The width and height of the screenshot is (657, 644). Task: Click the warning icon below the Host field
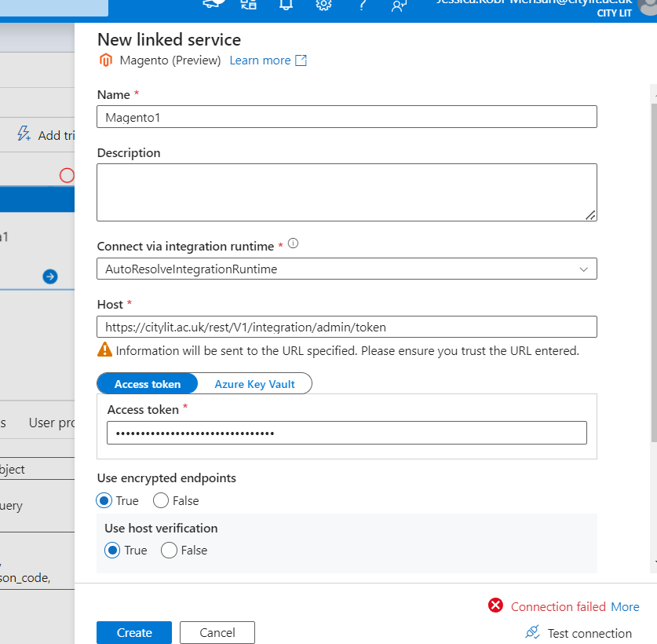[x=104, y=349]
